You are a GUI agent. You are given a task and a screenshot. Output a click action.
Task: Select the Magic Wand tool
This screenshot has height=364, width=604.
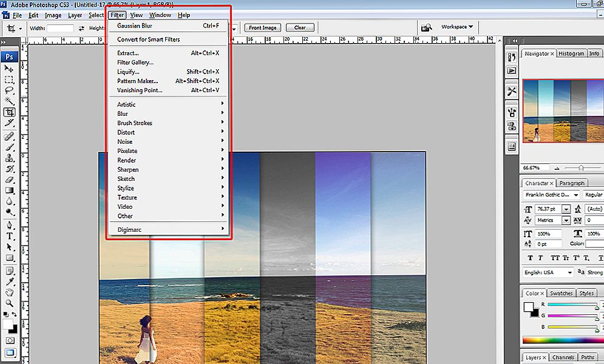click(x=9, y=101)
